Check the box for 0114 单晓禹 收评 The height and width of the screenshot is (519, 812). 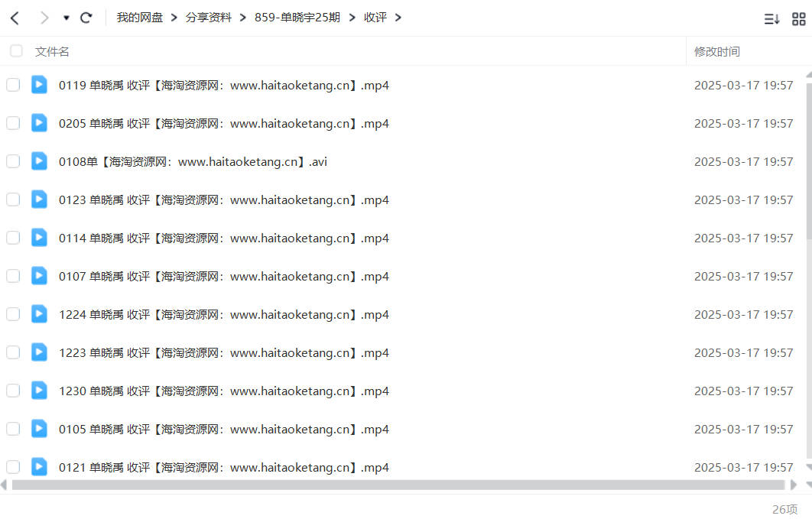pos(13,238)
